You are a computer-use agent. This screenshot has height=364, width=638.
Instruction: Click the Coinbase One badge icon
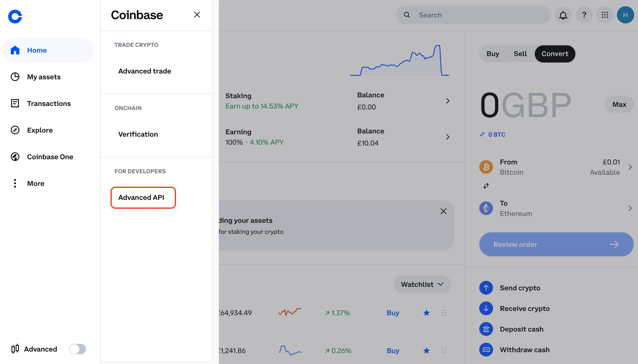pyautogui.click(x=15, y=157)
